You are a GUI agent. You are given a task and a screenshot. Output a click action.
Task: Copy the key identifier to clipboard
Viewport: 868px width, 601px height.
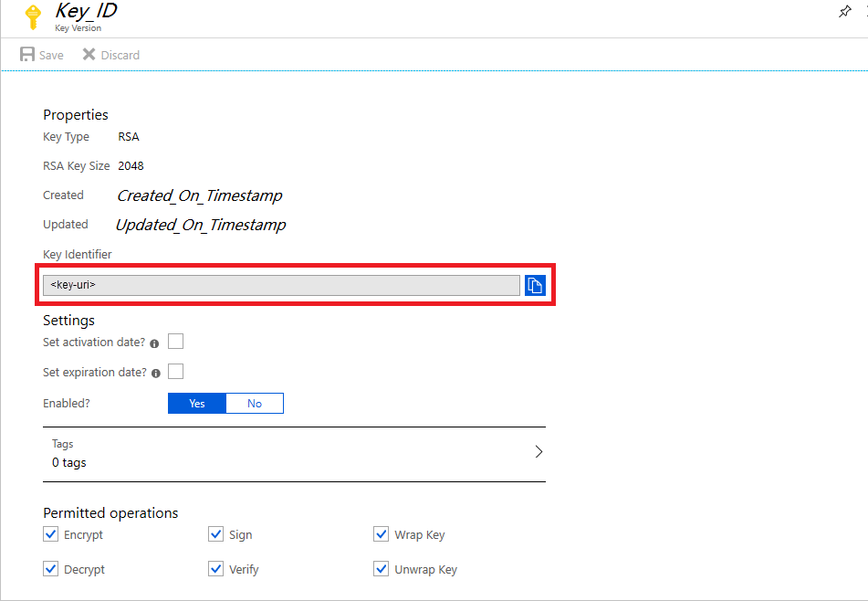point(535,285)
